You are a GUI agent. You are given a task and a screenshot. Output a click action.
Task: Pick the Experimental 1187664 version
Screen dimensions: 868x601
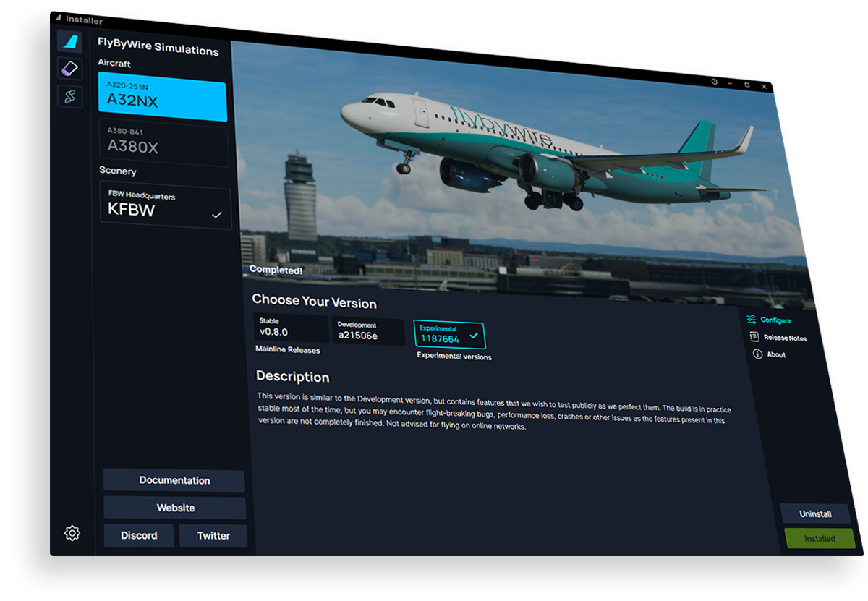click(449, 335)
